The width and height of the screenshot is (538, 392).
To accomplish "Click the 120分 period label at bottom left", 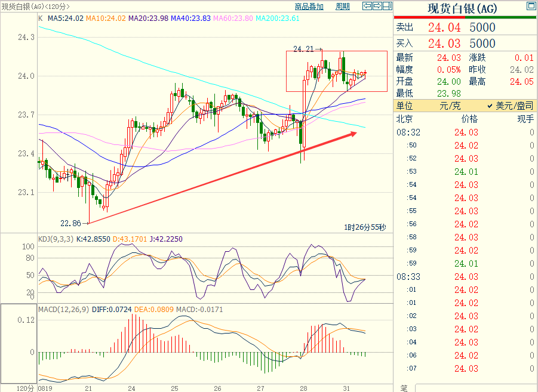I will tap(26, 388).
